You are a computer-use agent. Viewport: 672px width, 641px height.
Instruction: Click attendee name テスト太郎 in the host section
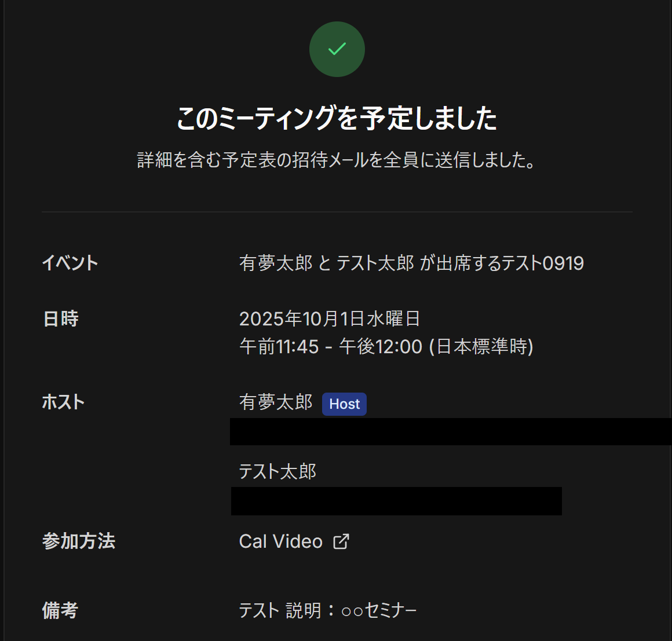[x=277, y=471]
